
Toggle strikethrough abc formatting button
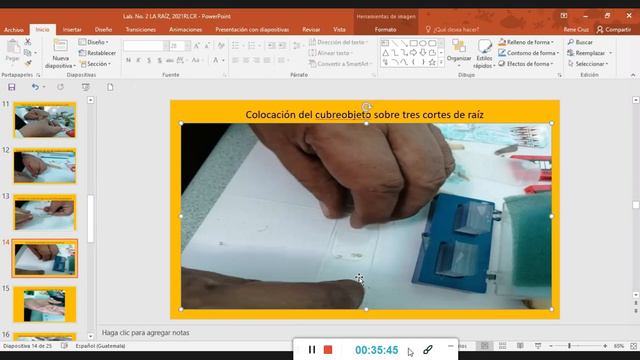169,60
